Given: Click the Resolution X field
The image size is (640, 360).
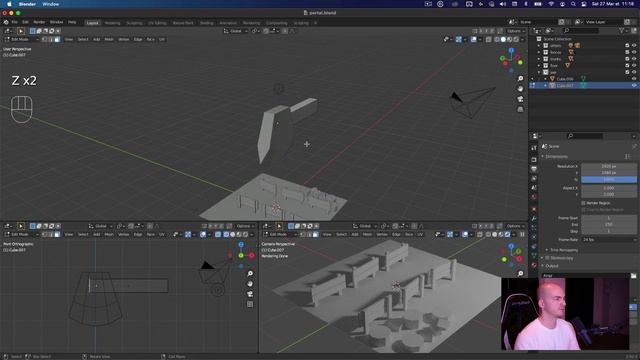Looking at the screenshot, I should 609,166.
